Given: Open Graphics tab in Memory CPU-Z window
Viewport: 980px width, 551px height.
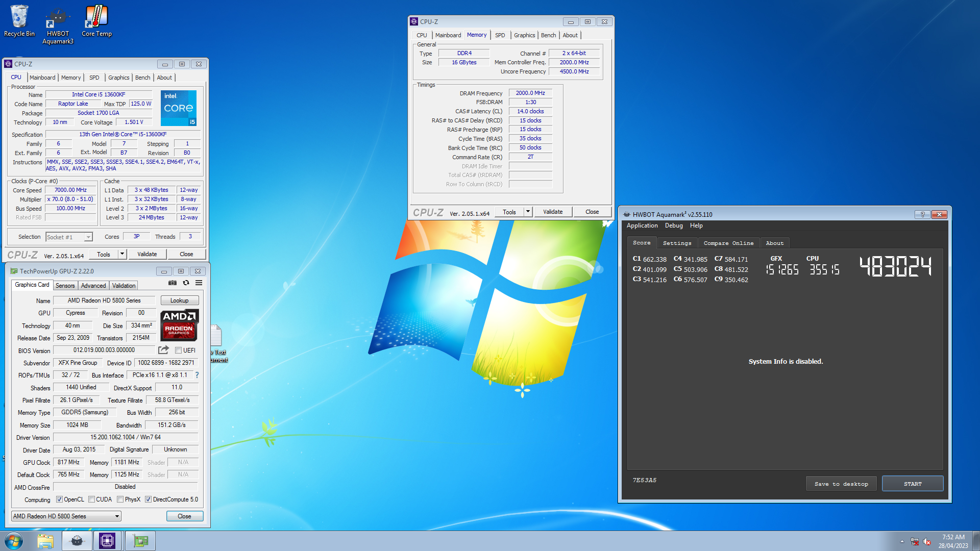Looking at the screenshot, I should 525,35.
